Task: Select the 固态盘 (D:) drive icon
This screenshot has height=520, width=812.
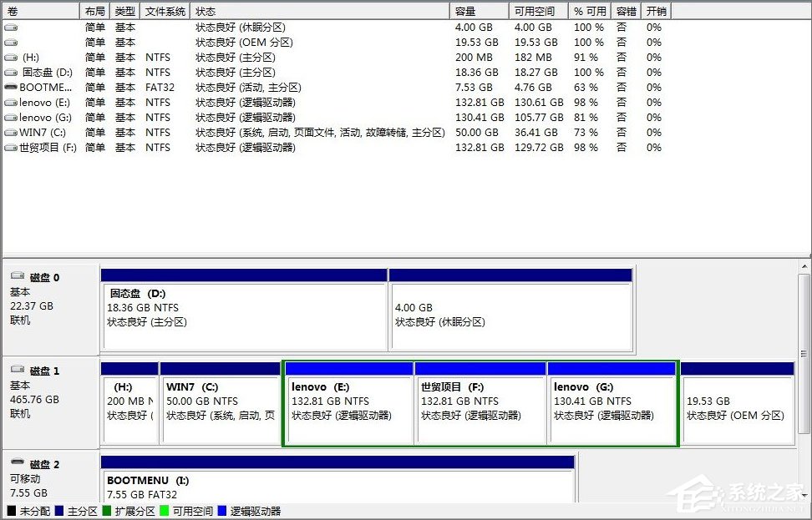Action: click(x=10, y=73)
